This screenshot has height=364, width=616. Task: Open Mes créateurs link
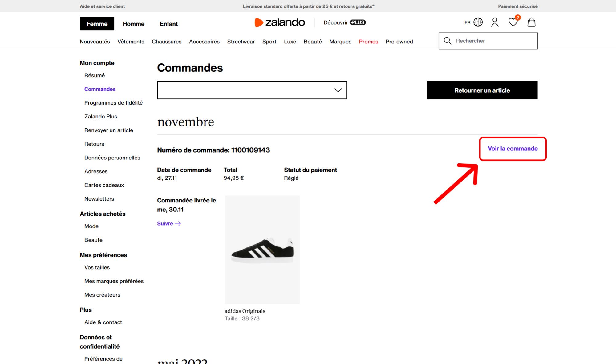102,295
